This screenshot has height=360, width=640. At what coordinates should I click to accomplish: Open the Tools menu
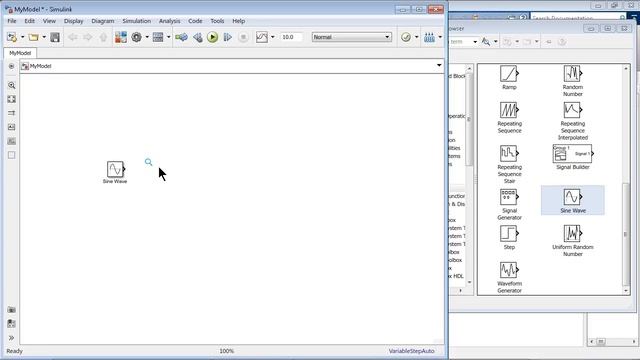[x=217, y=21]
